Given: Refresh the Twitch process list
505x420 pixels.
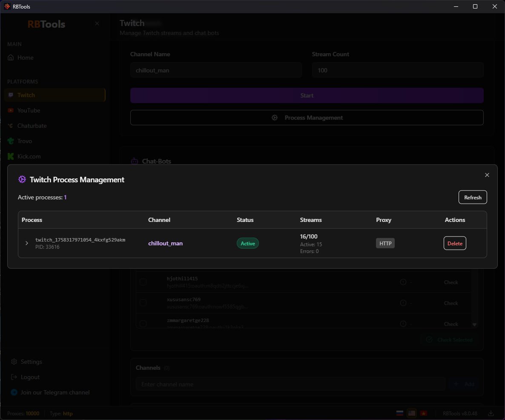Looking at the screenshot, I should (x=472, y=197).
